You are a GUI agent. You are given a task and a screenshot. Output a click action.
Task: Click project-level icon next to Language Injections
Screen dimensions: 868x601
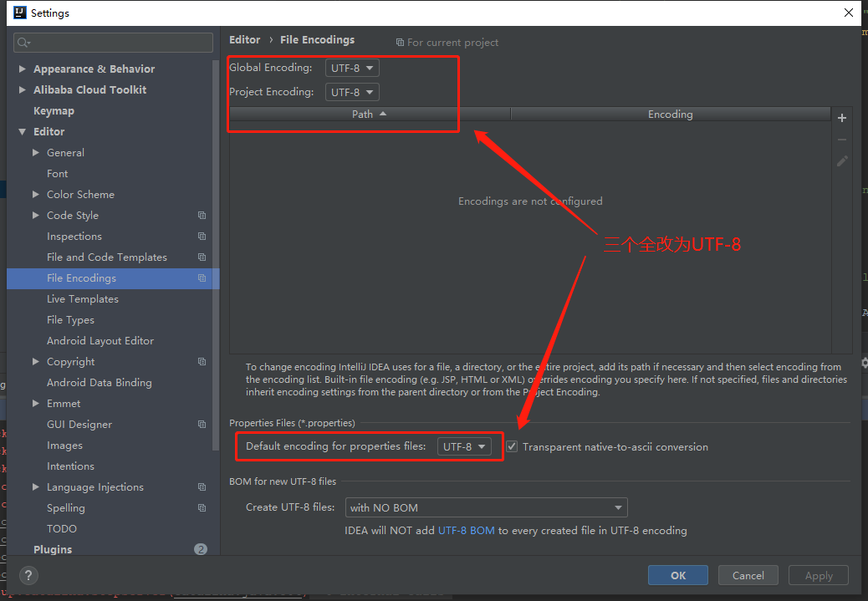pyautogui.click(x=202, y=487)
